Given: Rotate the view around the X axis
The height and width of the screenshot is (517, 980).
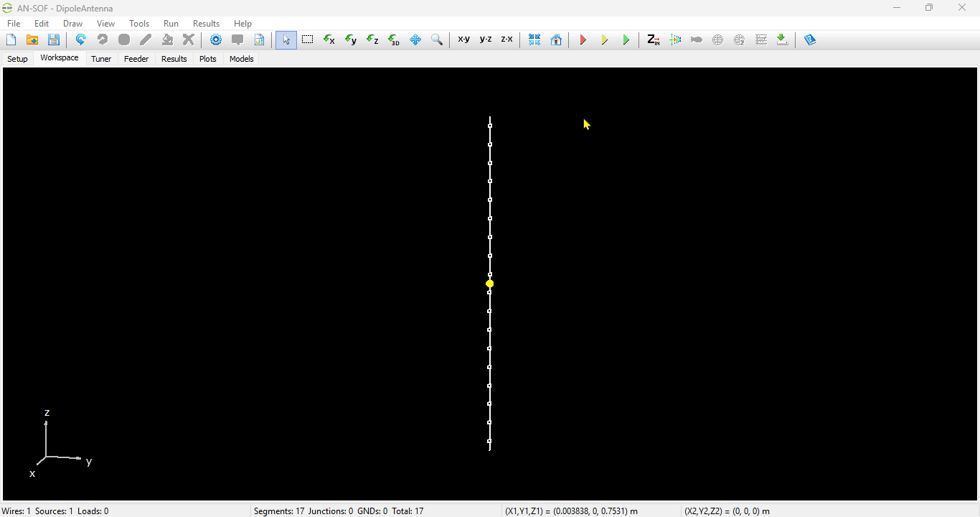Looking at the screenshot, I should pyautogui.click(x=329, y=40).
